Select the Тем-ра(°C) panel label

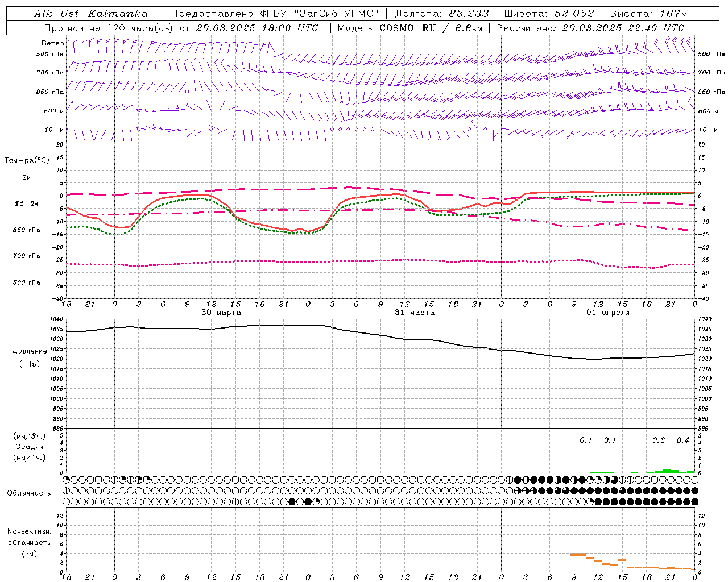pos(27,161)
